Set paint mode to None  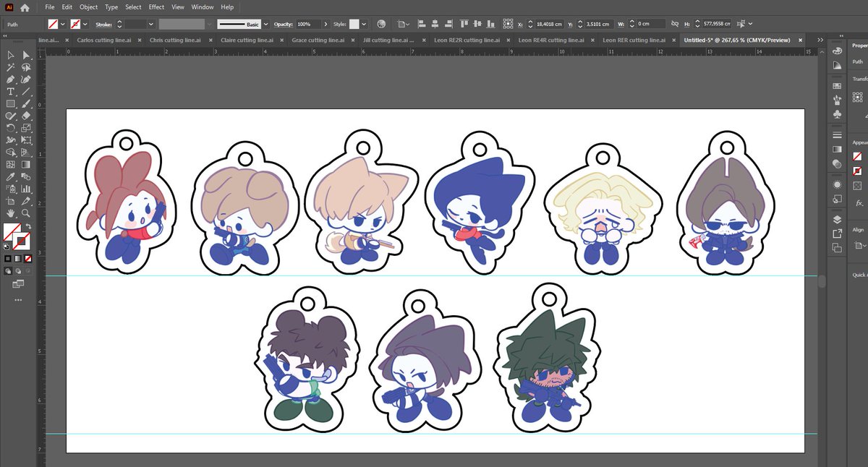point(28,258)
